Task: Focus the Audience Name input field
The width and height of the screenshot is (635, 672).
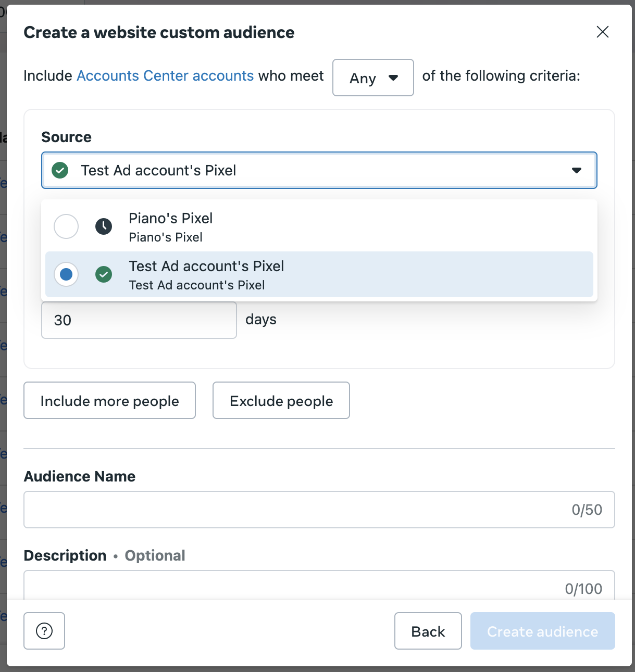Action: (319, 510)
